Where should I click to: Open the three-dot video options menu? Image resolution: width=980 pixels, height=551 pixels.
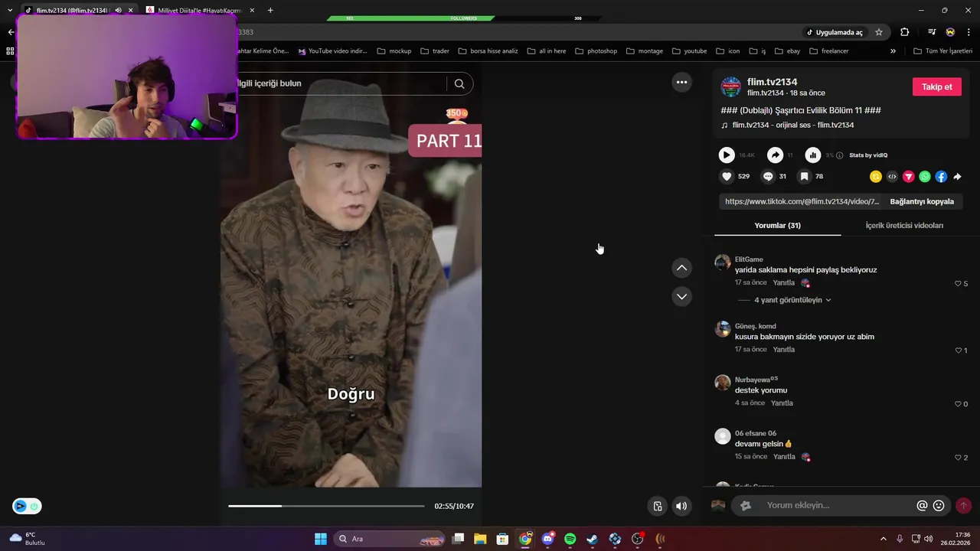[x=681, y=82]
